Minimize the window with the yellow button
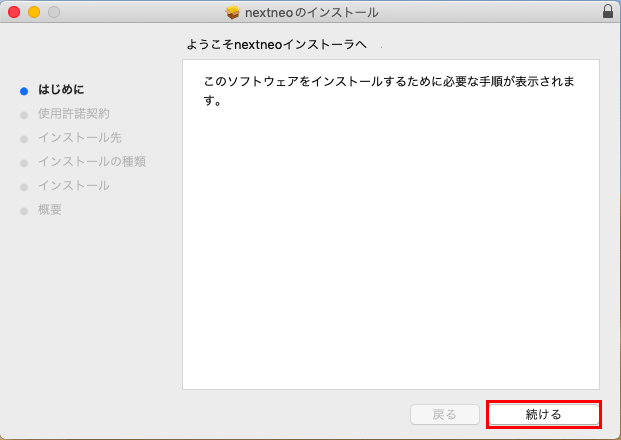The height and width of the screenshot is (440, 621). click(x=33, y=12)
